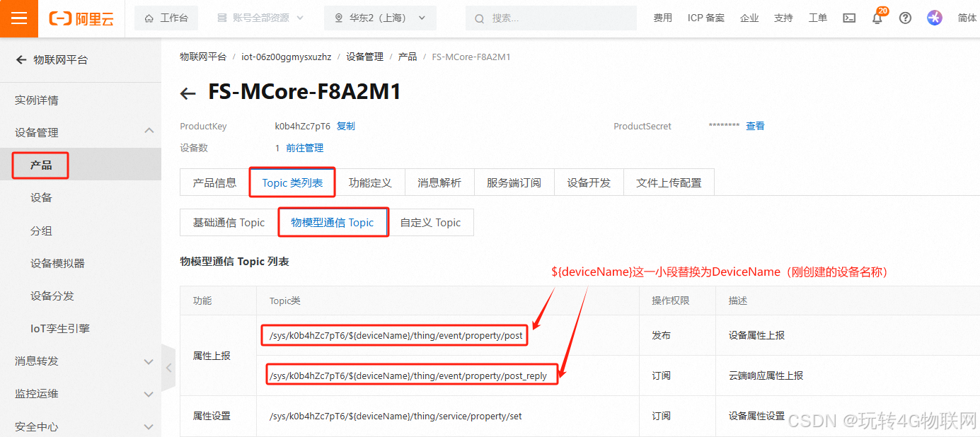Expand the 安全中心 sidebar section
The width and height of the screenshot is (980, 437).
pos(149,427)
